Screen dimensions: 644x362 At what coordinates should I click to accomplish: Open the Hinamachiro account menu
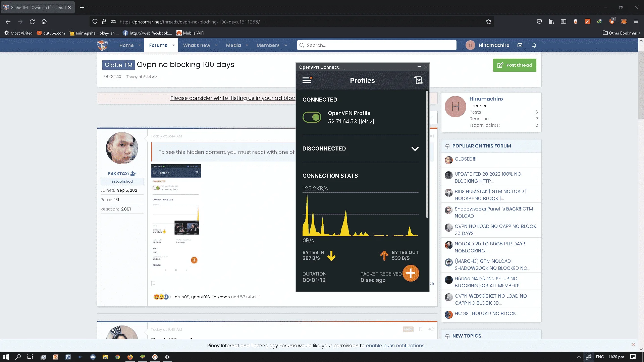(487, 45)
